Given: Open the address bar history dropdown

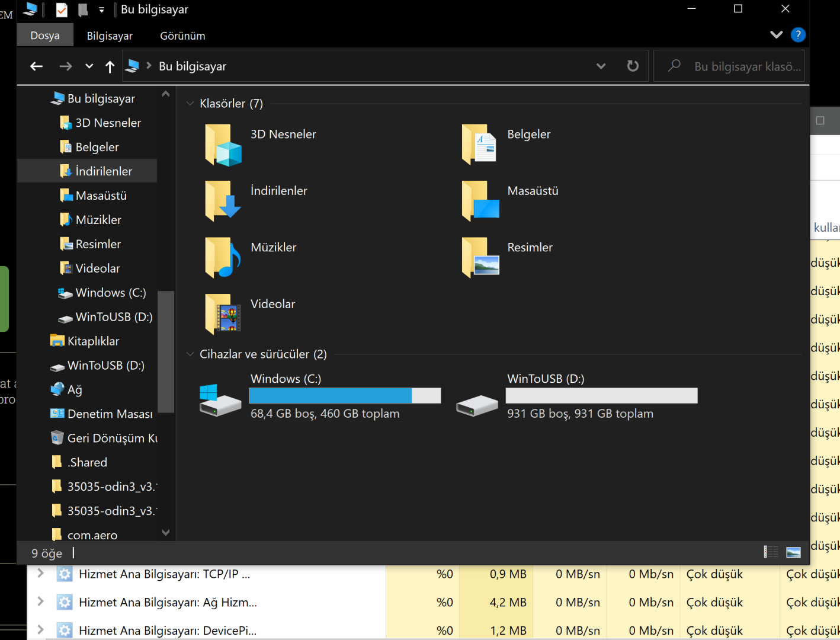Looking at the screenshot, I should tap(601, 66).
